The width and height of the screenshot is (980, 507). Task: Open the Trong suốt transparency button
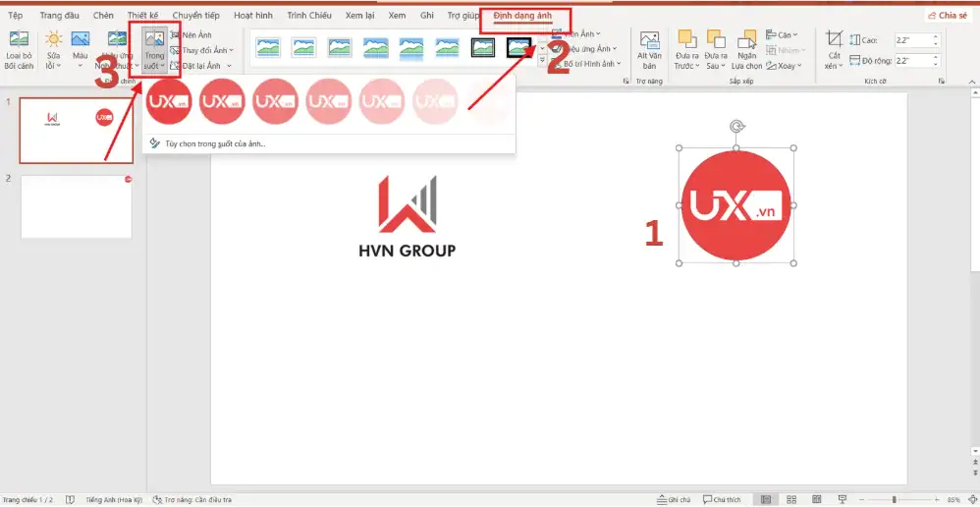click(154, 50)
